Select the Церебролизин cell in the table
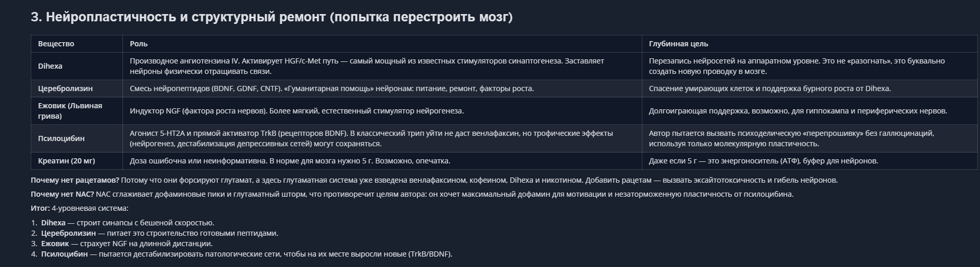The image size is (980, 267). pos(65,88)
